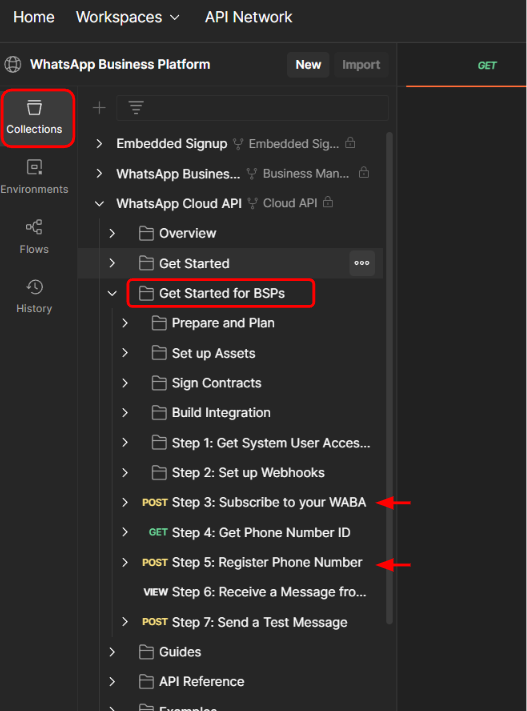
Task: Open the three-dot menu for Get Started
Action: 362,263
